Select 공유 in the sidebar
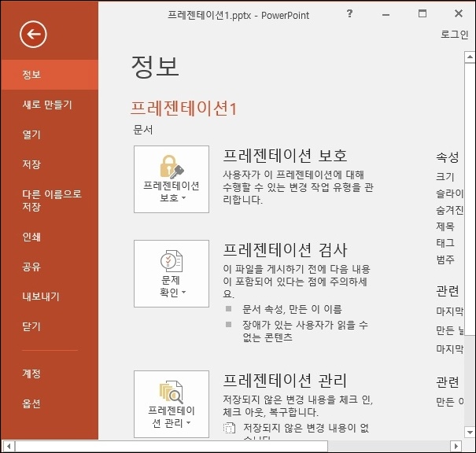The width and height of the screenshot is (476, 453). tap(50, 267)
